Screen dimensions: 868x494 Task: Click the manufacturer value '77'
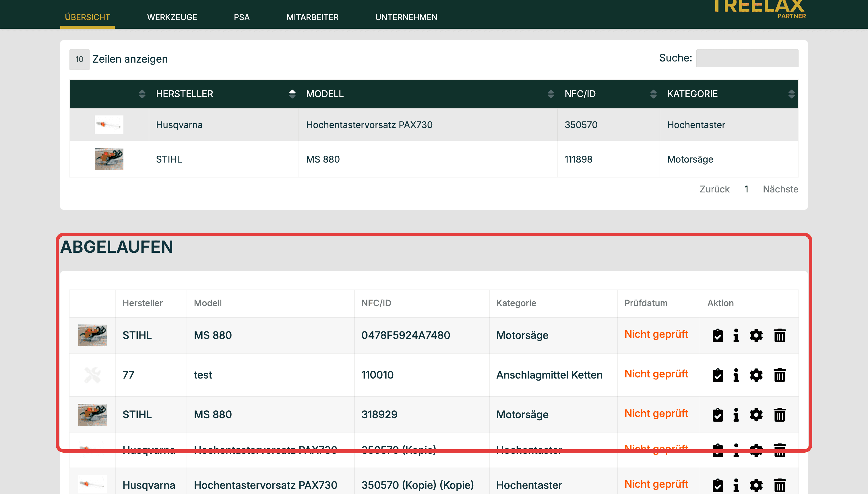[x=128, y=375]
